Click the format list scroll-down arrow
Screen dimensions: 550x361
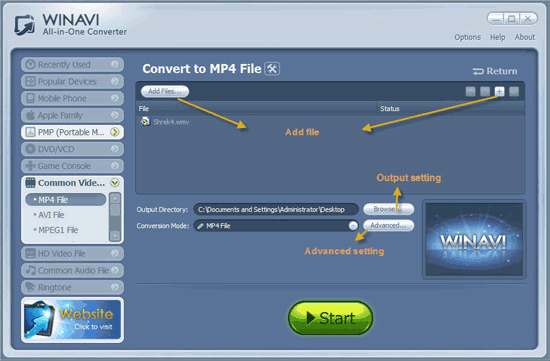point(115,235)
